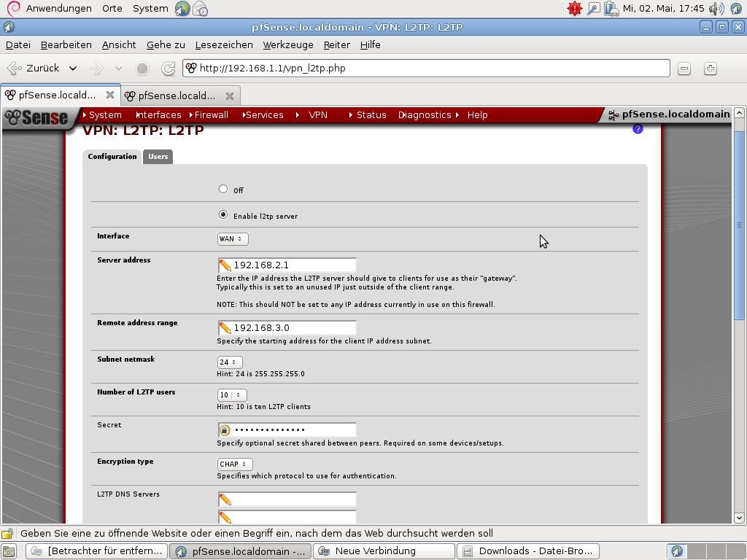Open the Reiter menu

point(337,44)
